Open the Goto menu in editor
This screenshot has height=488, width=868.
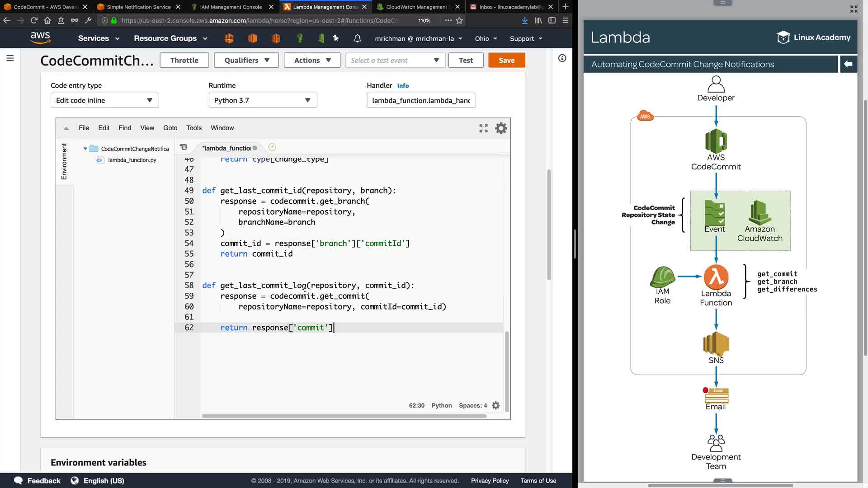170,128
